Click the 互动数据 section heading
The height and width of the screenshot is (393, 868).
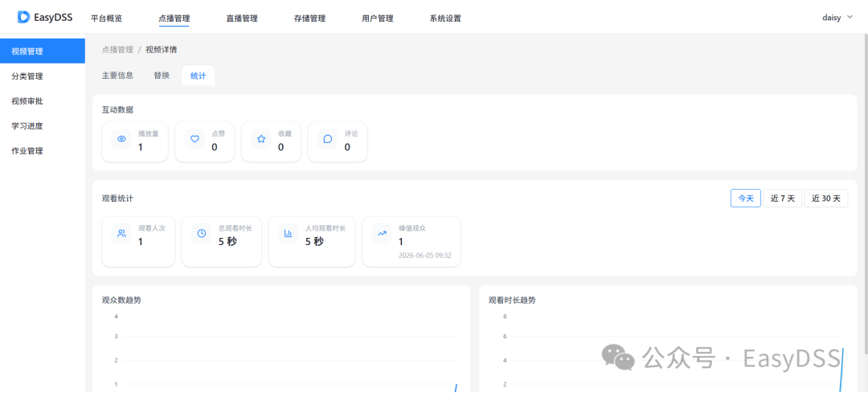pos(117,109)
